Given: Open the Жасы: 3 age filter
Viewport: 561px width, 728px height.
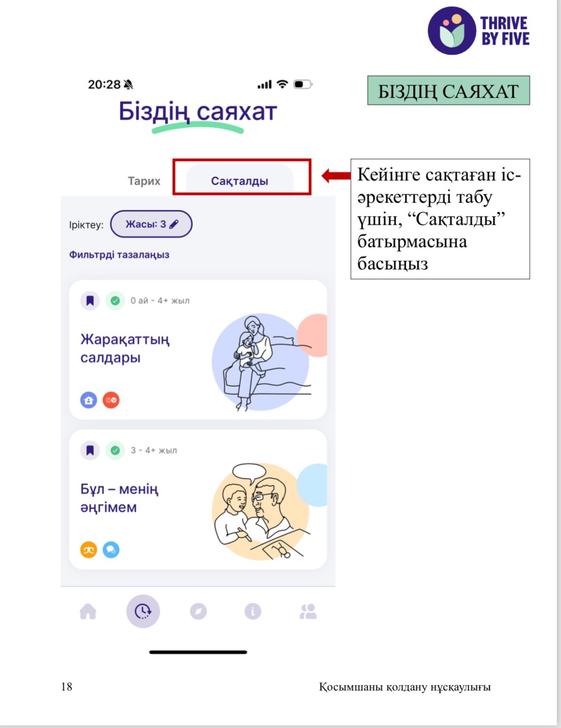Looking at the screenshot, I should point(151,224).
